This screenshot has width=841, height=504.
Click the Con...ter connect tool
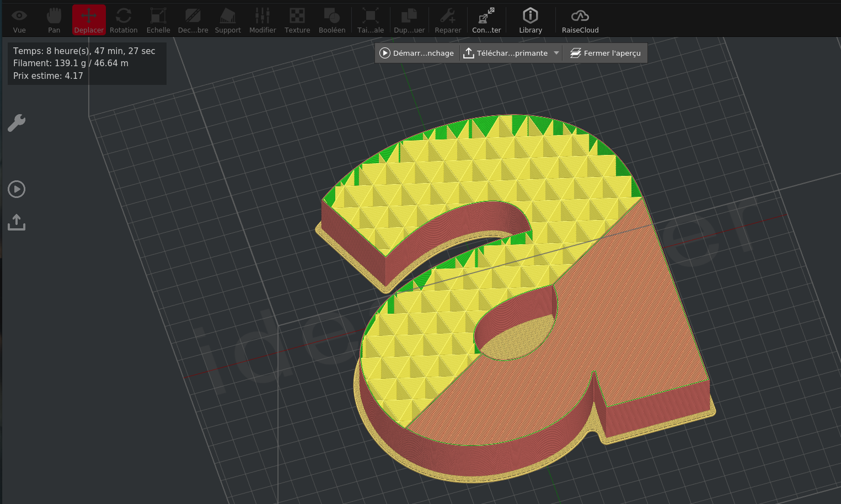point(486,20)
